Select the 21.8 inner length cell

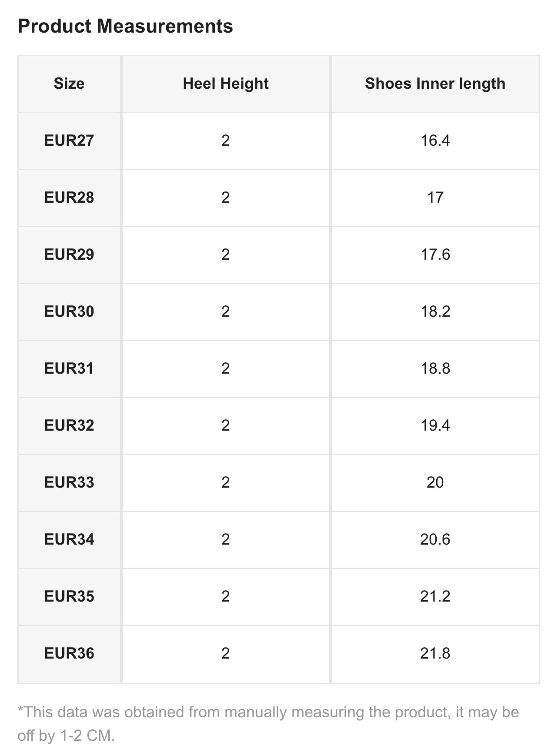pyautogui.click(x=435, y=653)
